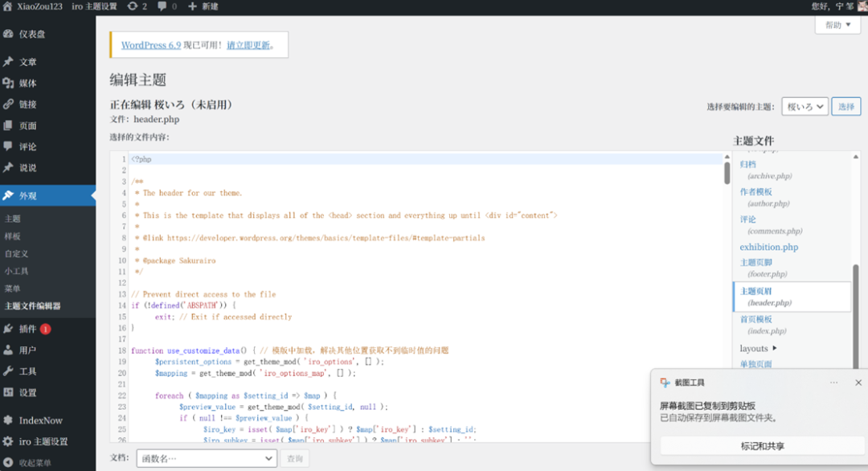Click the @package Sakurairo comment line
This screenshot has height=471, width=868.
click(175, 260)
